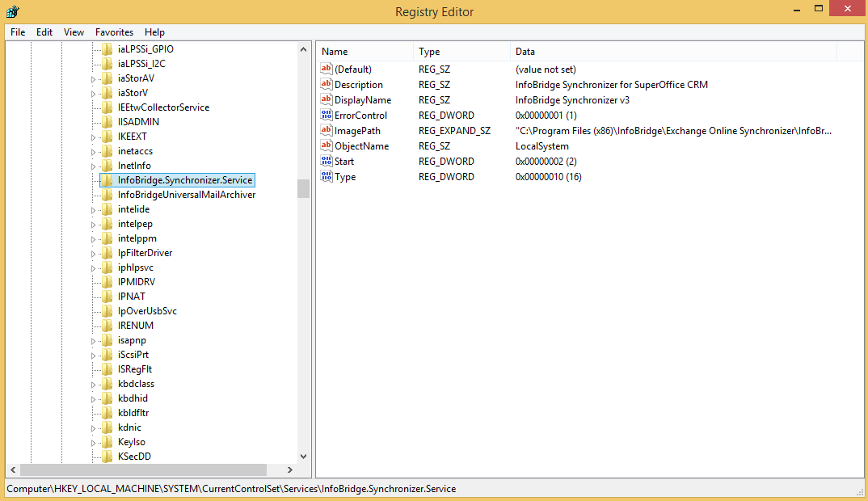Click folder icon of iaLPSSi_GPIO key

[107, 48]
